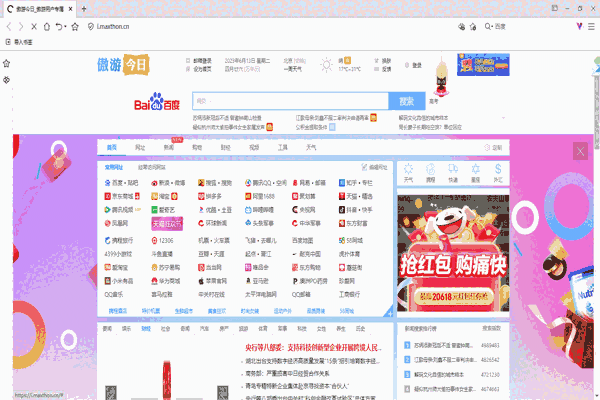
Task: Open the 工具 navigation tab
Action: [x=283, y=148]
